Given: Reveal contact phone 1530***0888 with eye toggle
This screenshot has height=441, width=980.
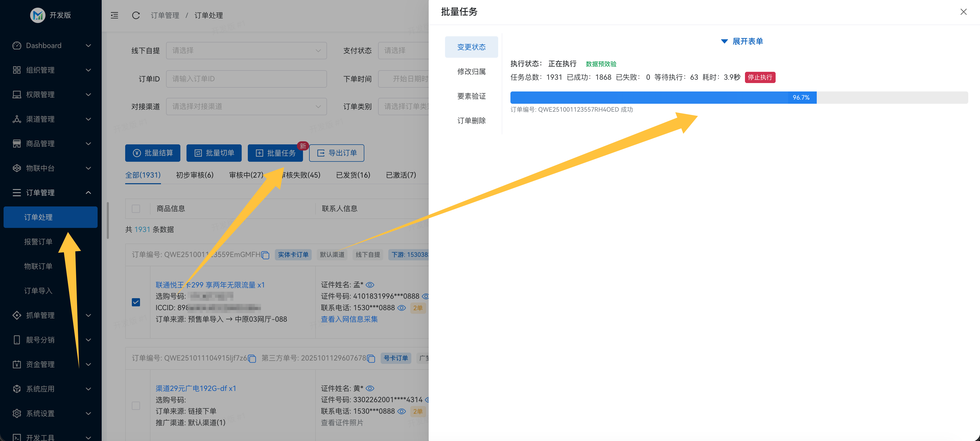Looking at the screenshot, I should point(402,308).
